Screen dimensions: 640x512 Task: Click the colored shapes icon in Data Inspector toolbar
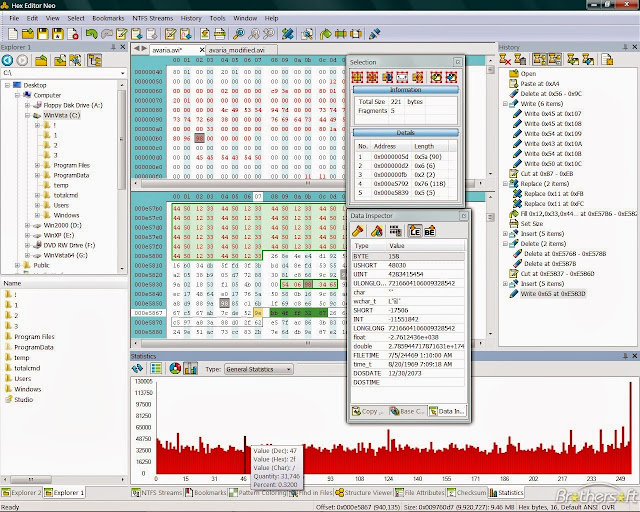tap(377, 231)
